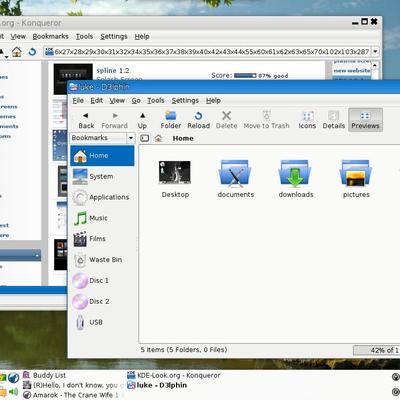Switch to Icons view mode
The image size is (400, 400).
(x=307, y=120)
